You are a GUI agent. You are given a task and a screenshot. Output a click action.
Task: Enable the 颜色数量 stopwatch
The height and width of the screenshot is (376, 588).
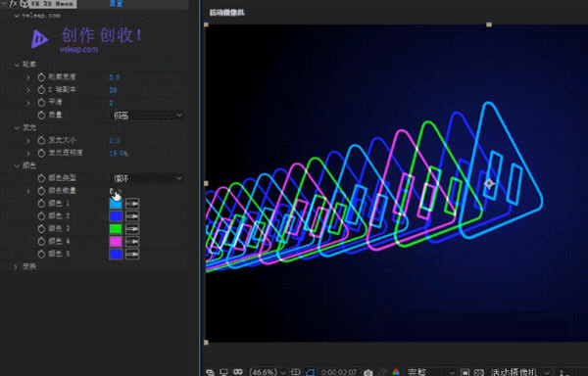point(41,191)
